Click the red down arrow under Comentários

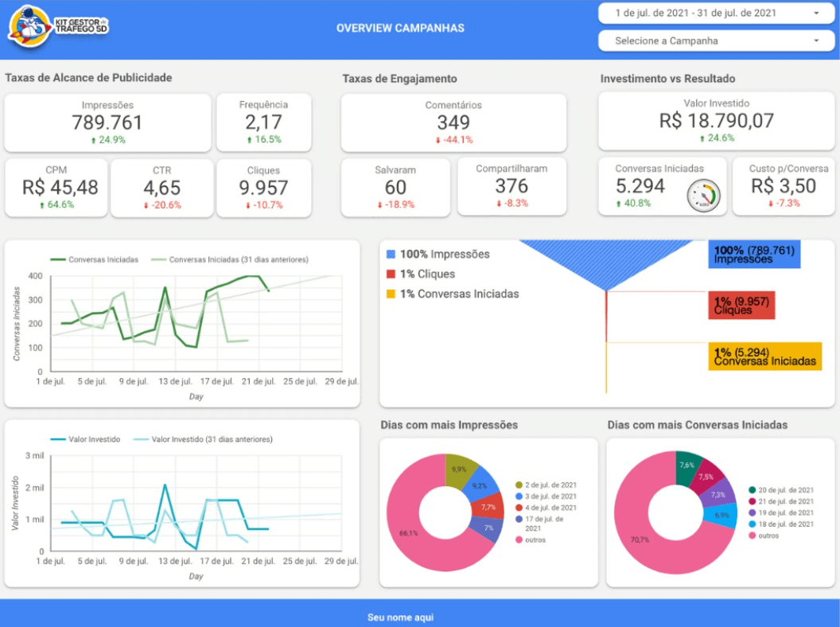click(x=439, y=140)
